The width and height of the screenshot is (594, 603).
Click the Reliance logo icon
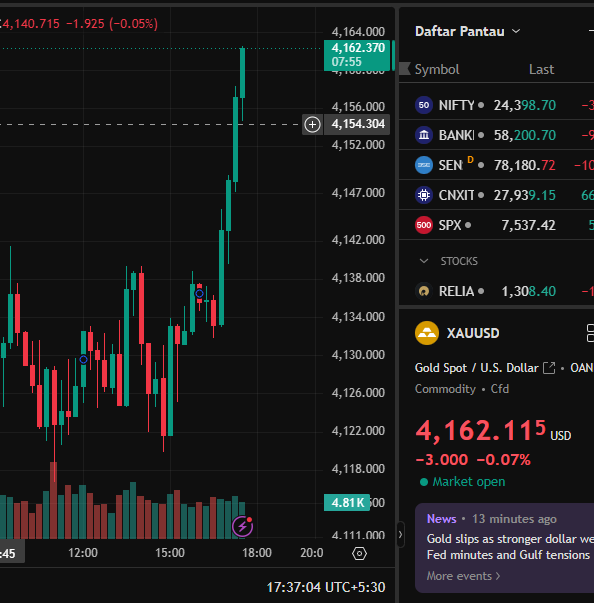[424, 291]
